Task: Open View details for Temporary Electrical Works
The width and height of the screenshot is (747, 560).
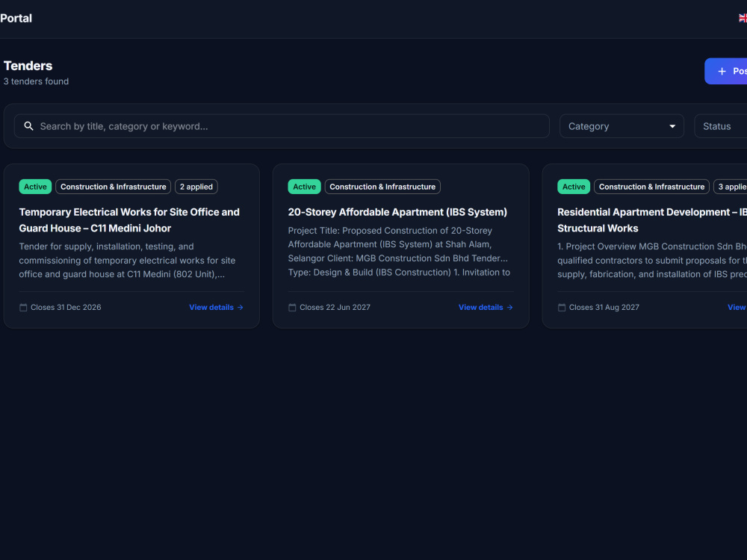Action: coord(217,307)
